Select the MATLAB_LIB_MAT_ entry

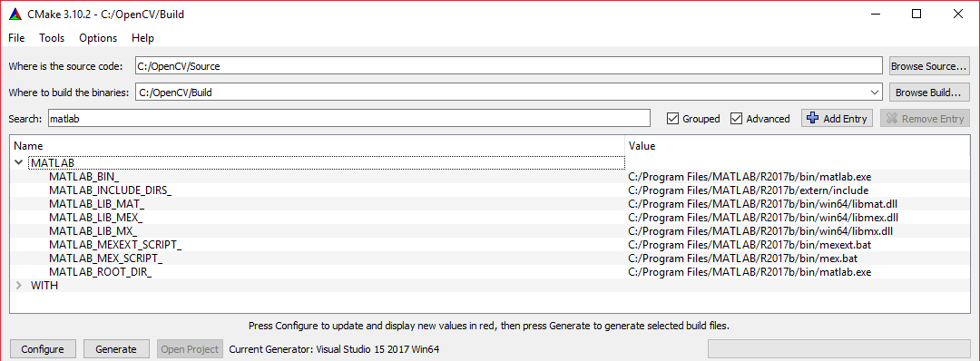[97, 203]
